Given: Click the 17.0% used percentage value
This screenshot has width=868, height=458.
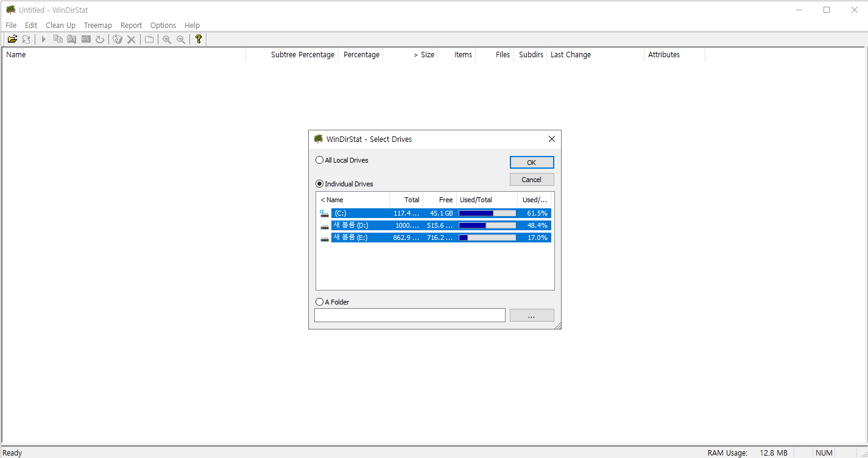Looking at the screenshot, I should pyautogui.click(x=537, y=238).
